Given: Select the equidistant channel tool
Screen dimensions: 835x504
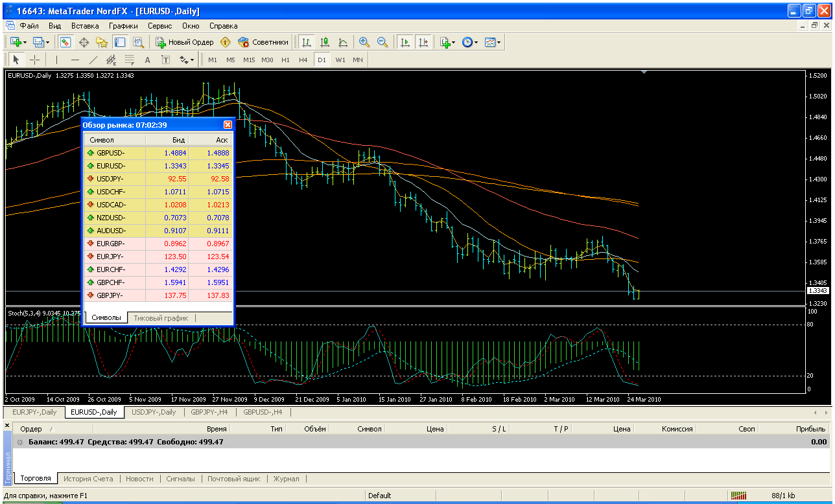Looking at the screenshot, I should coord(111,60).
